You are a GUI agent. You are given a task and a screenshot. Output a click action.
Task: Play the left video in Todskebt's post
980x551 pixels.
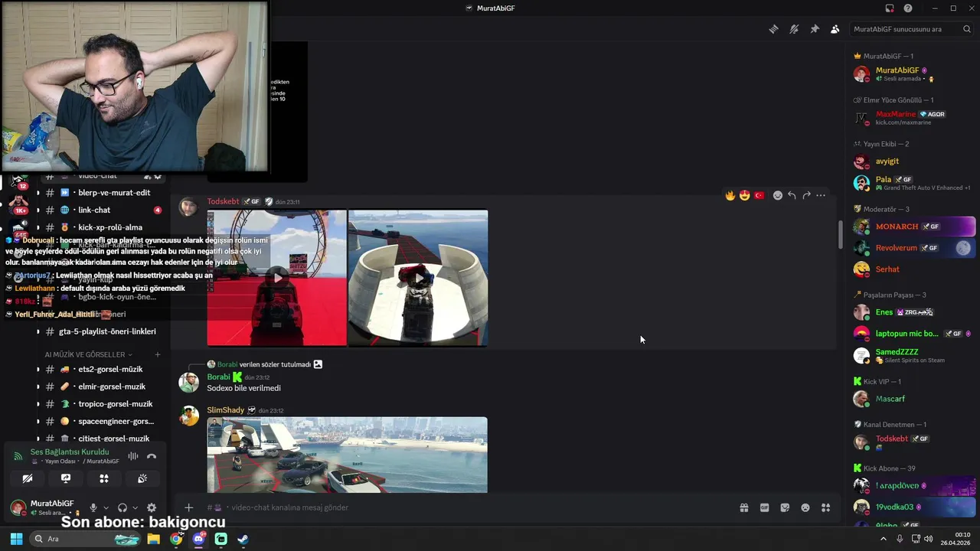pos(276,278)
